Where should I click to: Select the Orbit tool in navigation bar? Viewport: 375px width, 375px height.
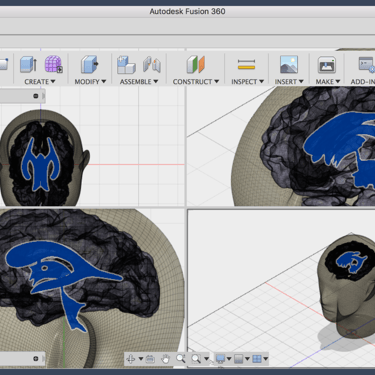click(x=131, y=359)
